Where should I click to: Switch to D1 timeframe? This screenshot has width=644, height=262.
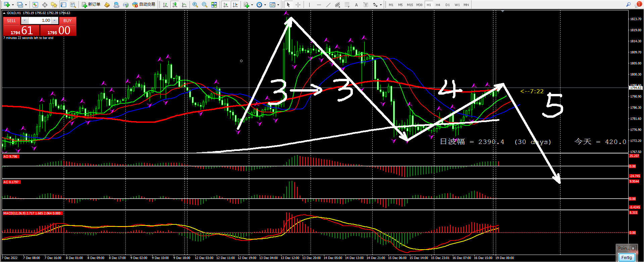(447, 5)
